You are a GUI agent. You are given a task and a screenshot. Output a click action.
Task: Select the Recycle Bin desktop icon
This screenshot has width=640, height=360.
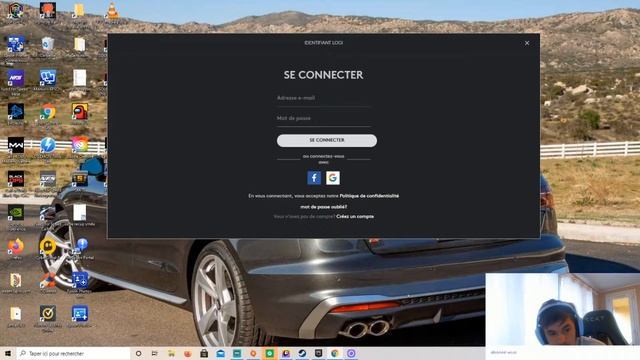(48, 44)
